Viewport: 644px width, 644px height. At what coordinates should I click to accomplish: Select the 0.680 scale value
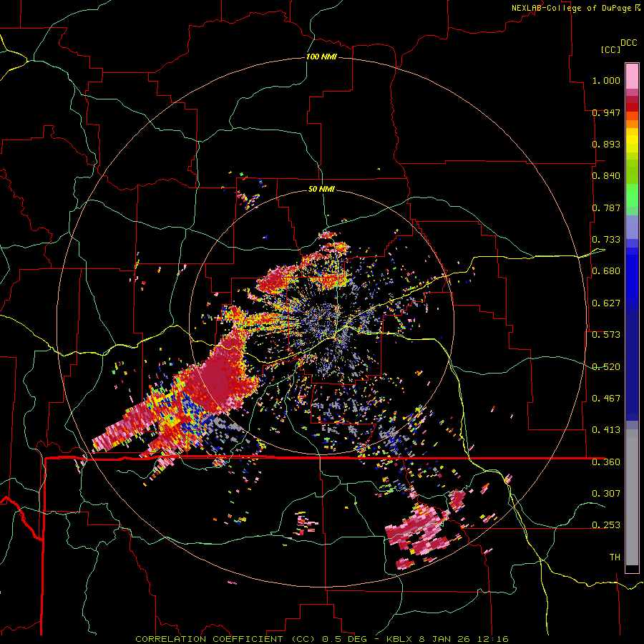(x=606, y=271)
